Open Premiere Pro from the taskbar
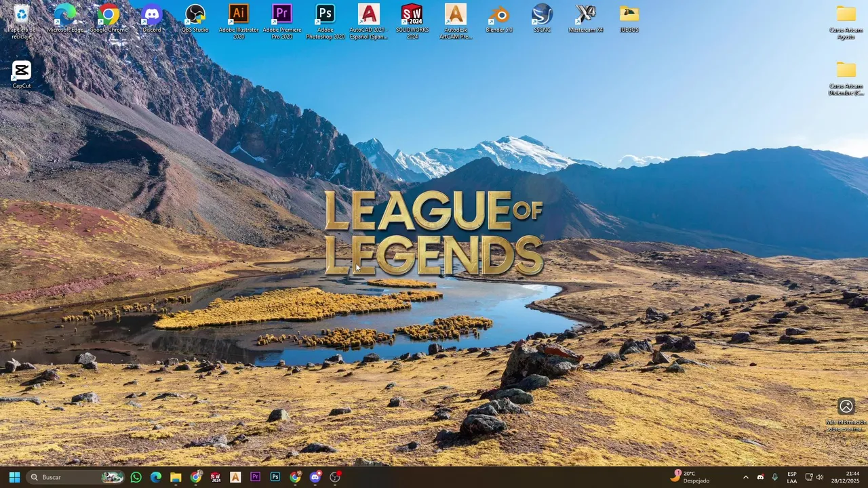 coord(256,477)
